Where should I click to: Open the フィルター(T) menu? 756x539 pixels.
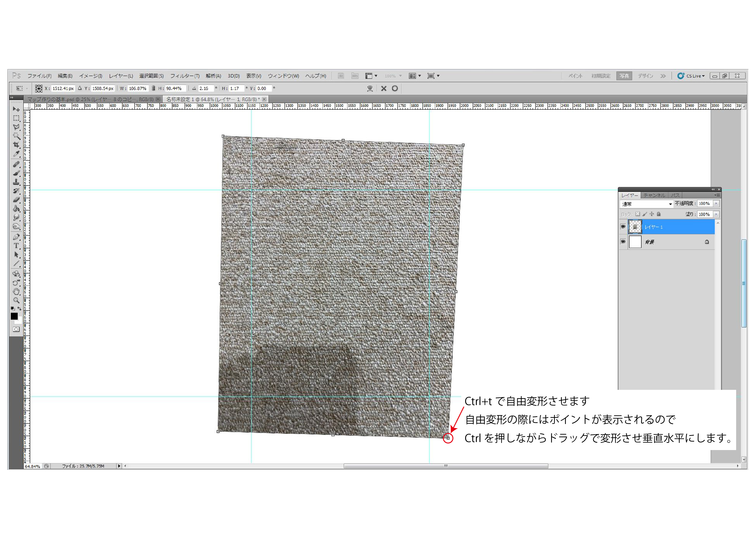pos(185,76)
